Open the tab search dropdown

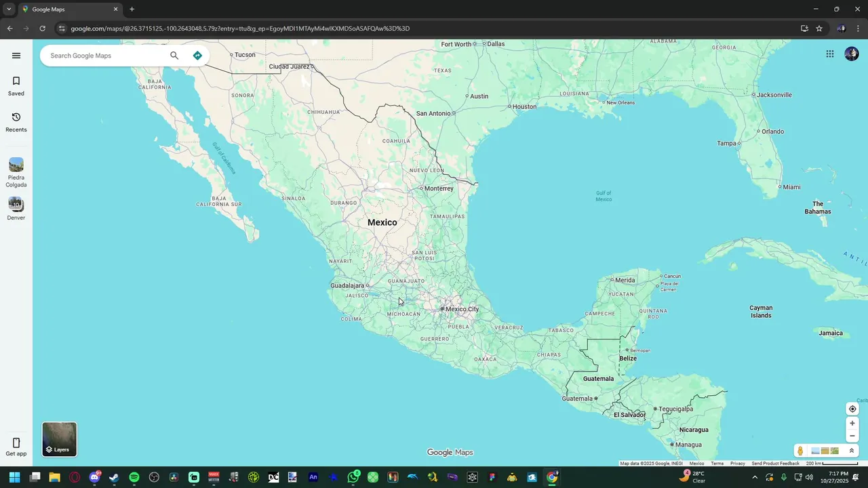(9, 9)
